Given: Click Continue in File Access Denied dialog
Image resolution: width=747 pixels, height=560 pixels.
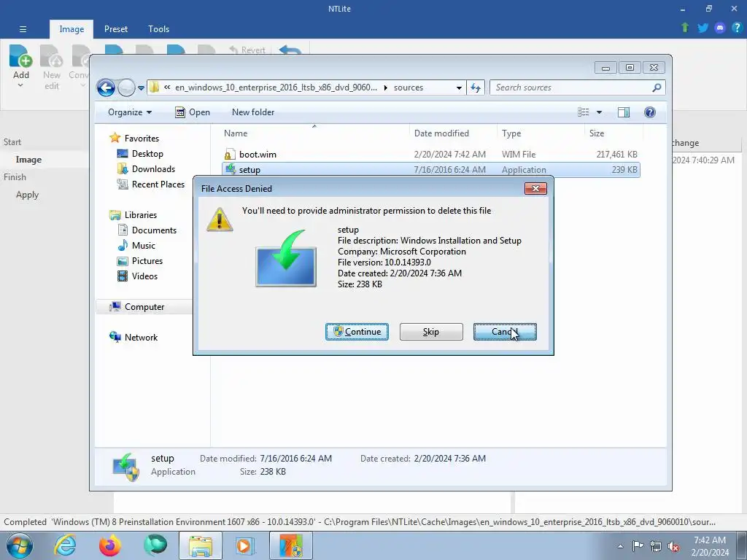Looking at the screenshot, I should pos(357,332).
